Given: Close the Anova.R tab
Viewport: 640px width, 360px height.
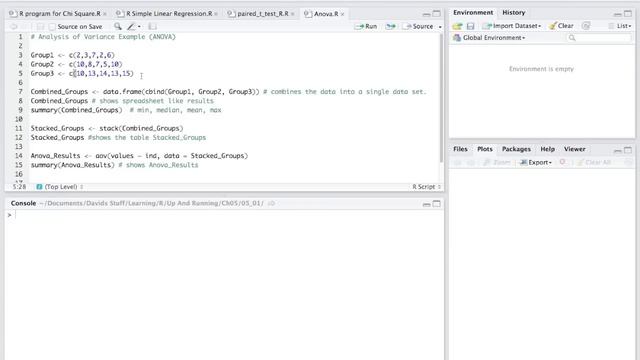Looking at the screenshot, I should pyautogui.click(x=342, y=14).
